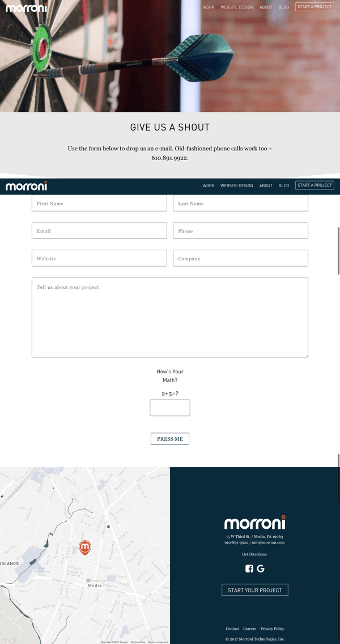The height and width of the screenshot is (644, 340).
Task: Click the math answer box under 2+5=?
Action: pos(170,407)
